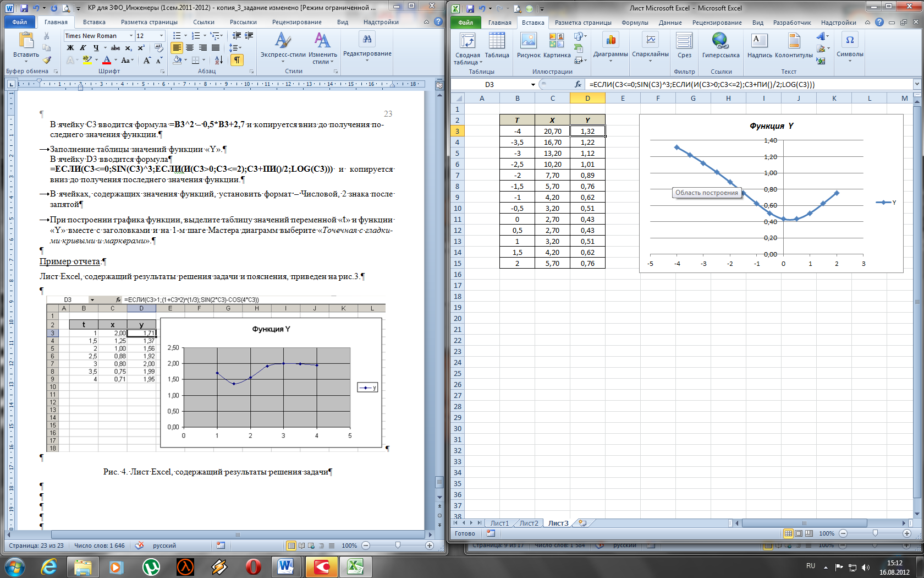This screenshot has width=924, height=578.
Task: Open the Разработчик tab in Excel
Action: (x=792, y=23)
